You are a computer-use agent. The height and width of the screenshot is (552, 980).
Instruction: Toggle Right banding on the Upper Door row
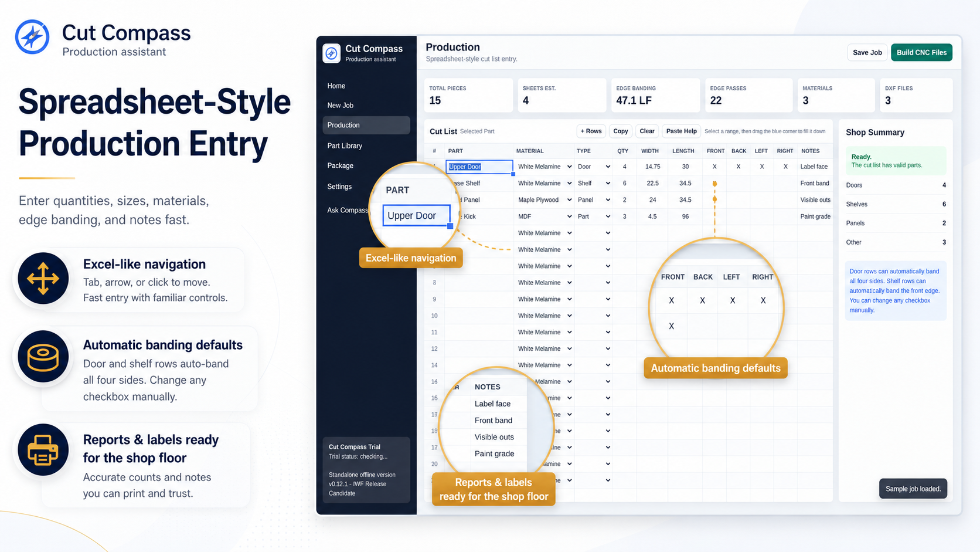(785, 167)
